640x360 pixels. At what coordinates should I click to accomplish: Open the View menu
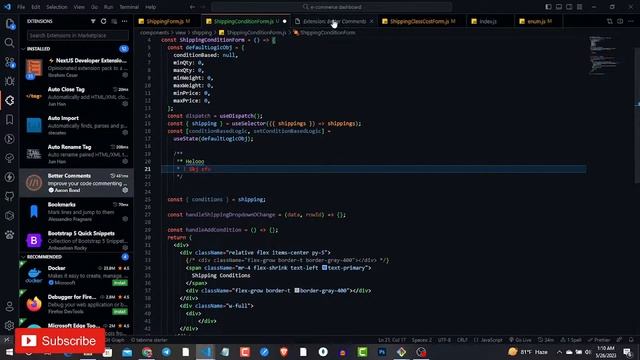point(79,7)
